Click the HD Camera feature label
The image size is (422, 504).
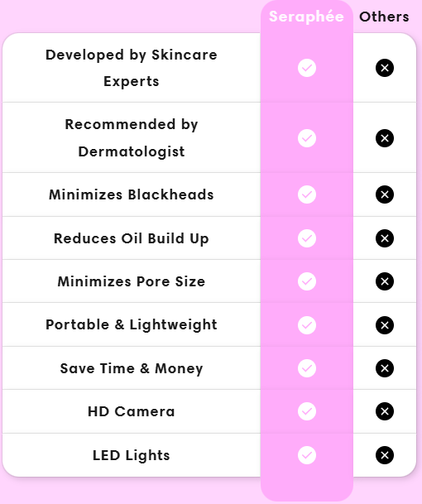click(x=131, y=411)
